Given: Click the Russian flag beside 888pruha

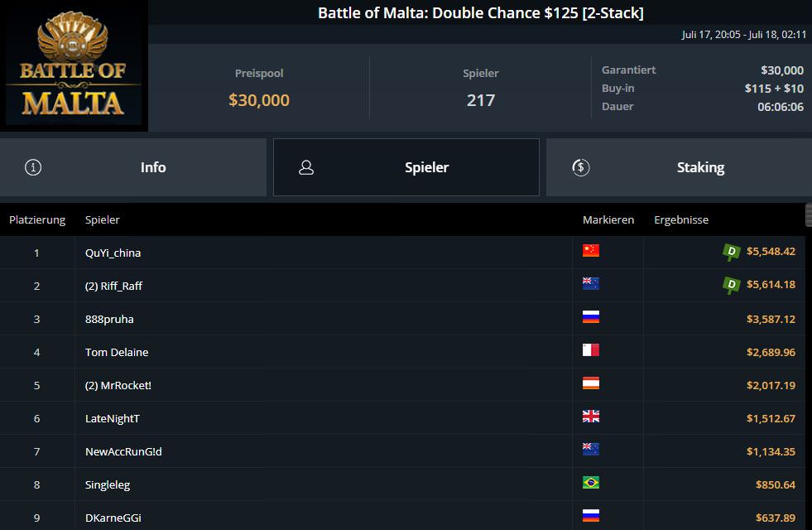Looking at the screenshot, I should (591, 317).
